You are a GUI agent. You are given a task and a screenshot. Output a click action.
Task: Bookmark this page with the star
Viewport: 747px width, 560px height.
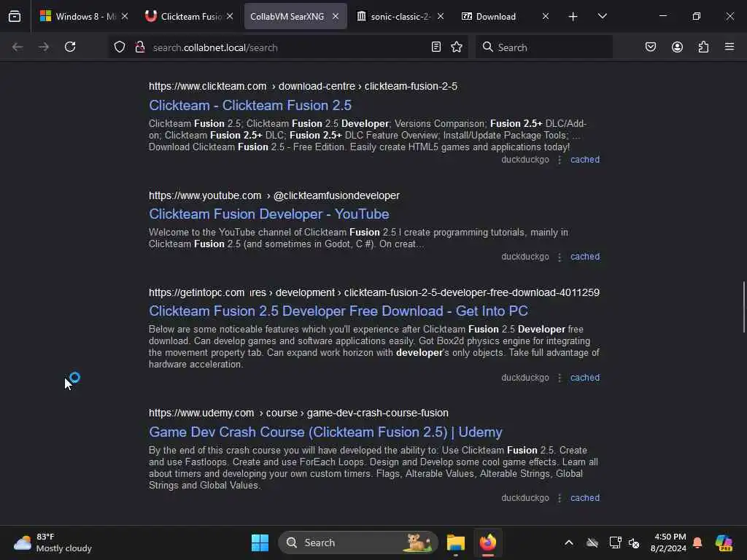pyautogui.click(x=457, y=47)
